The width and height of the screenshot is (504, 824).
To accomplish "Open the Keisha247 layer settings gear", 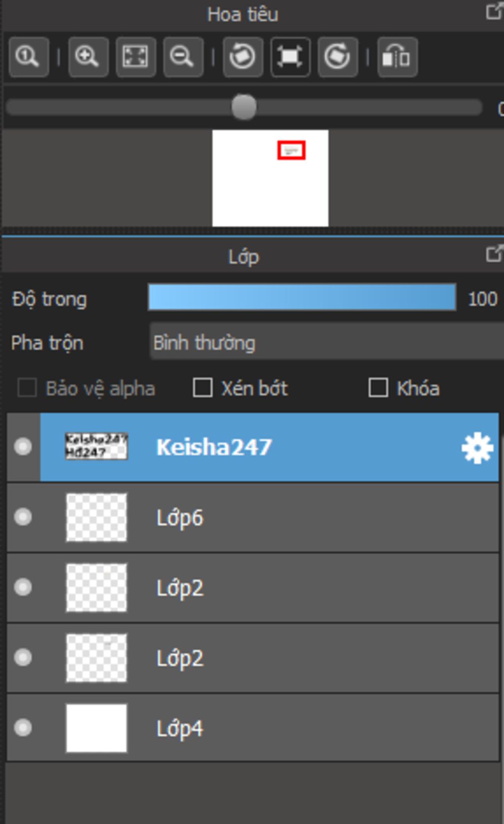I will [x=477, y=448].
